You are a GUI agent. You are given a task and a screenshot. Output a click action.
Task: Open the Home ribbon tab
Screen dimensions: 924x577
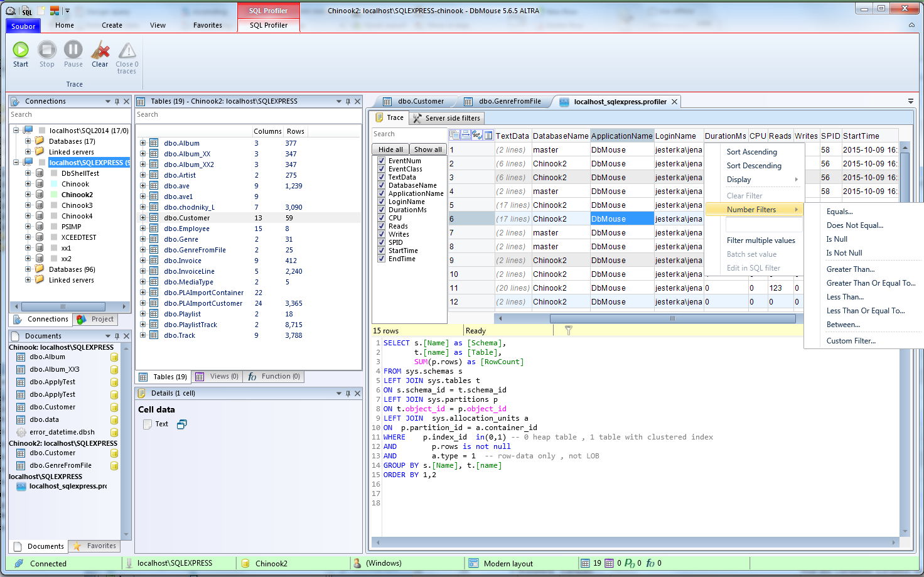pos(65,25)
